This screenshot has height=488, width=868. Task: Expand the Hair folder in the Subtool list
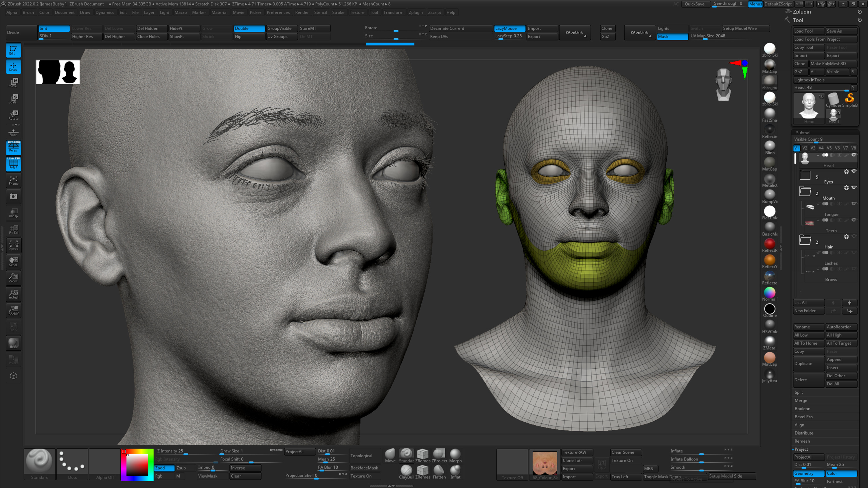click(x=805, y=240)
